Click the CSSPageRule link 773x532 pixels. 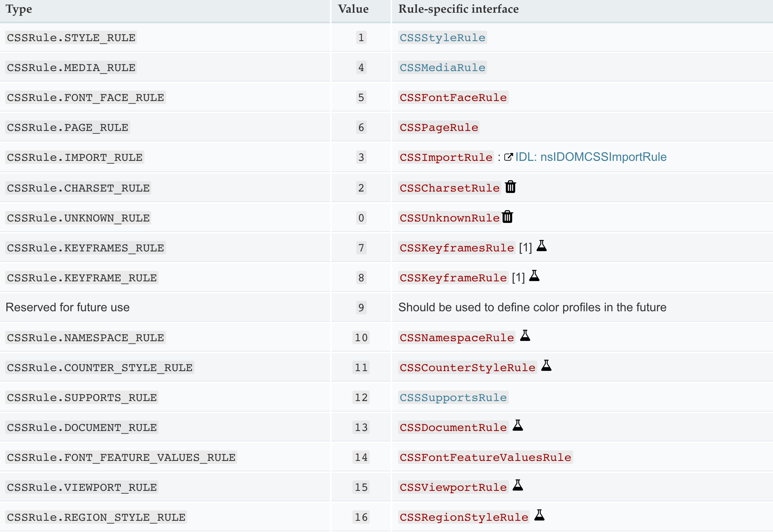point(439,128)
